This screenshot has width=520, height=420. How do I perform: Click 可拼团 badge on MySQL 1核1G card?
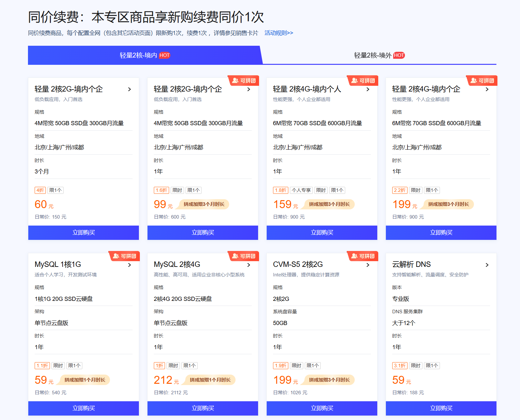(125, 256)
